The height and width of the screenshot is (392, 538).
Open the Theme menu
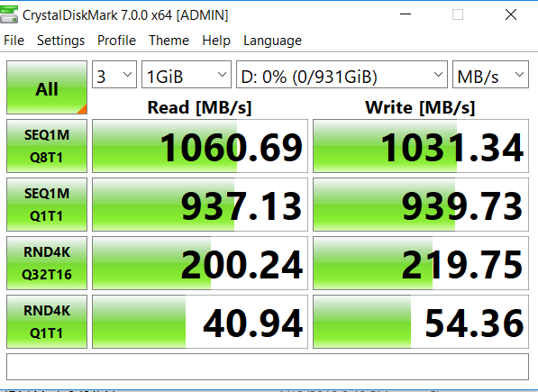(169, 41)
